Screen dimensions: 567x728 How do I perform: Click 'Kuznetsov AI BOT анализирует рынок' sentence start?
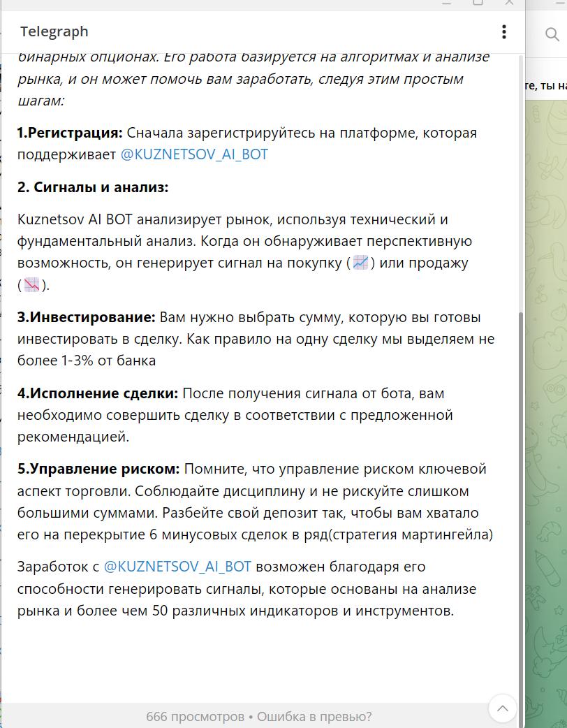[x=142, y=219]
